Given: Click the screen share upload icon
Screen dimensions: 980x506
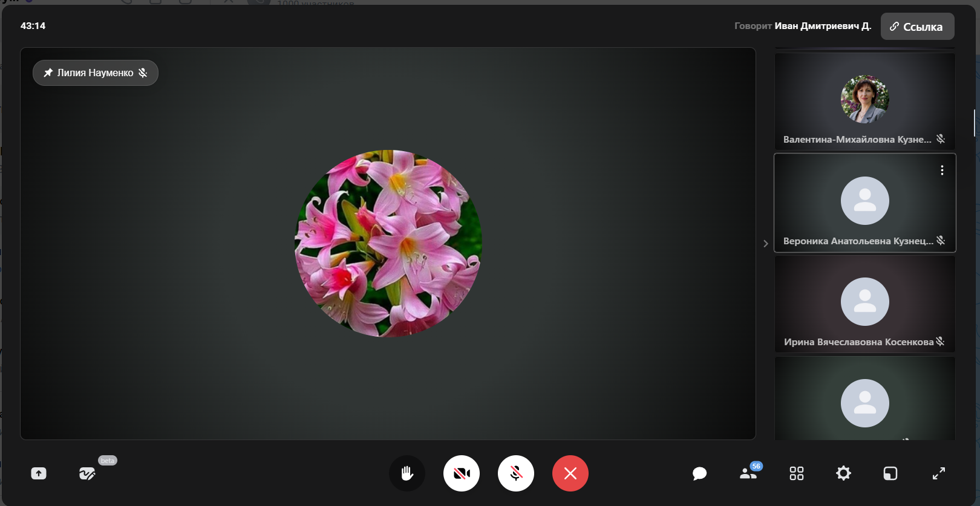Looking at the screenshot, I should tap(39, 473).
